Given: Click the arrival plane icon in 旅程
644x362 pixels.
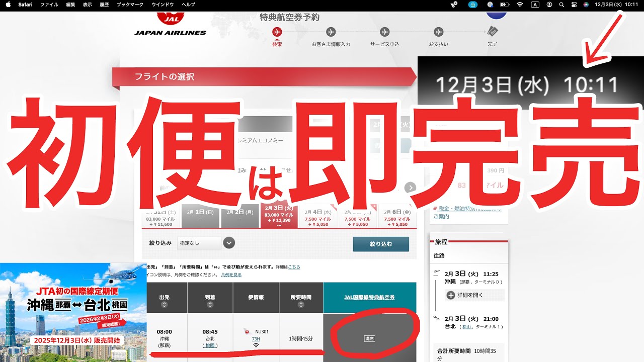Looking at the screenshot, I should pyautogui.click(x=437, y=318).
